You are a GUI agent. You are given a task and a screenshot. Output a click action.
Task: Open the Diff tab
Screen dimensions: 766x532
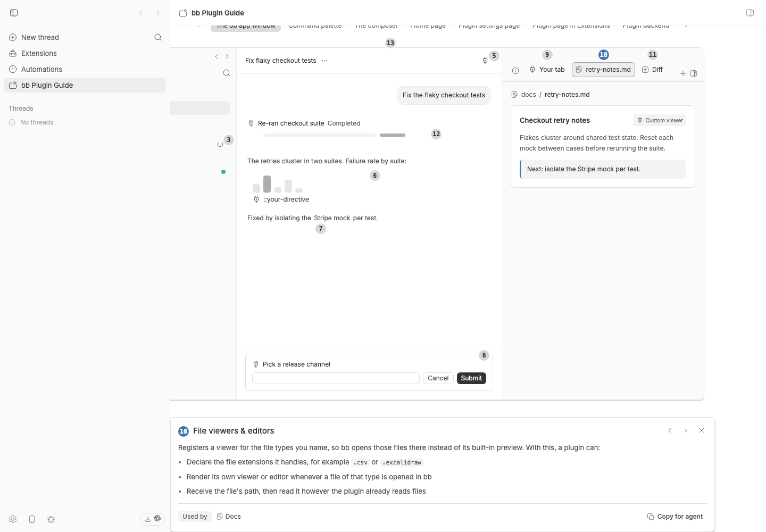click(x=653, y=70)
